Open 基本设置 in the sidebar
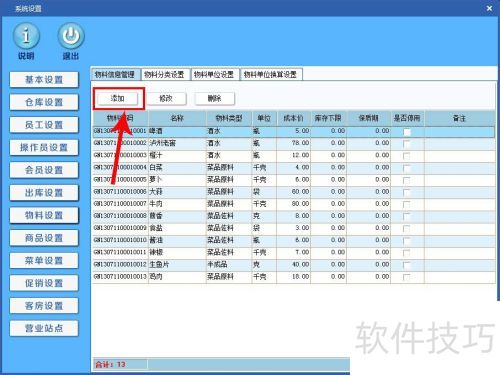The image size is (500, 375). pos(44,80)
